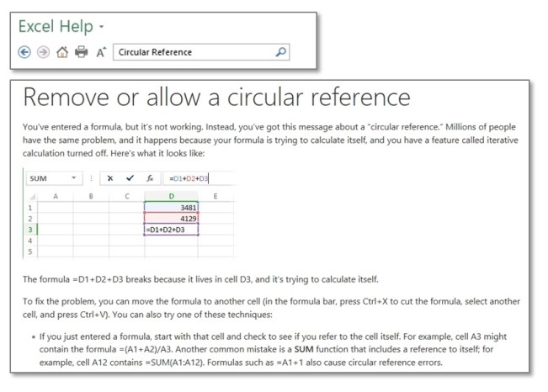Viewport: 548px width, 392px height.
Task: Select column D header
Action: coord(171,196)
